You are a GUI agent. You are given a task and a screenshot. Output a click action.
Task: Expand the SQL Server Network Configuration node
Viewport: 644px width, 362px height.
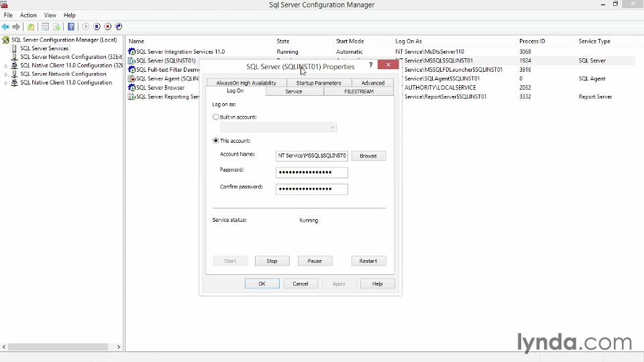click(6, 74)
